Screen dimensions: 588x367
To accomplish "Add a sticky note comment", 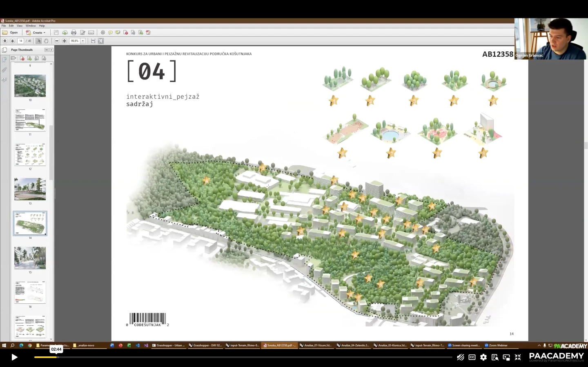I will (x=110, y=33).
